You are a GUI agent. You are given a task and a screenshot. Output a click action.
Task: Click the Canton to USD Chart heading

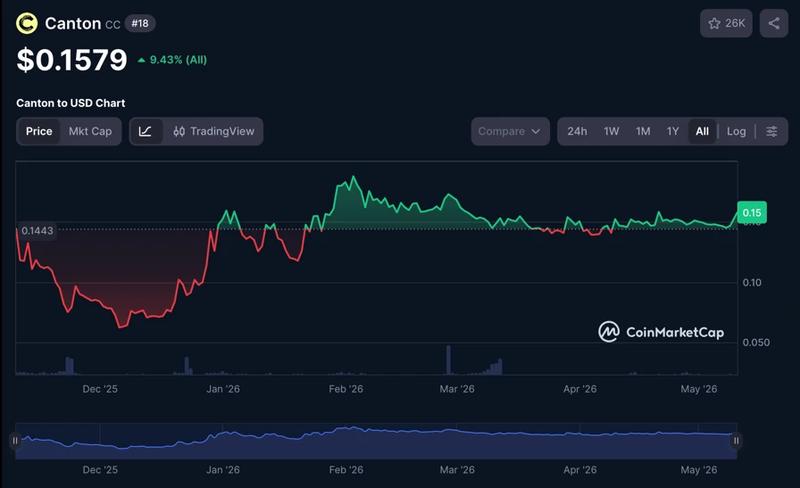pos(70,103)
